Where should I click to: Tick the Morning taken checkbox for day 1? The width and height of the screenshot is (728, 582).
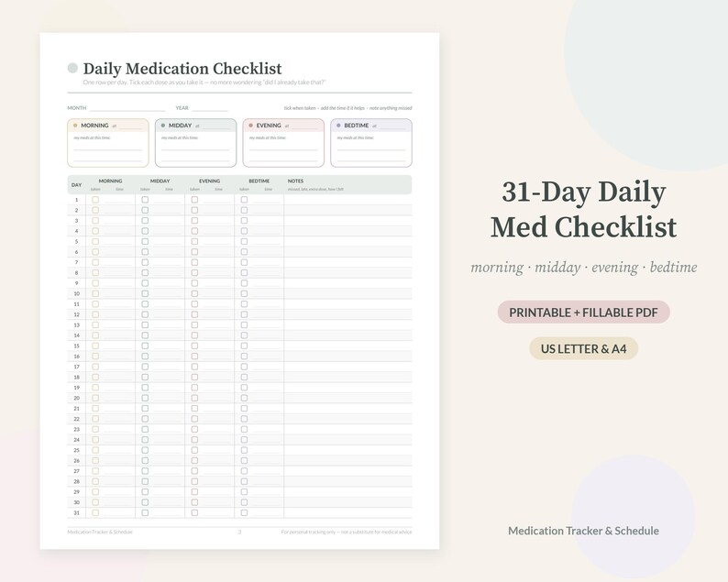pyautogui.click(x=95, y=200)
